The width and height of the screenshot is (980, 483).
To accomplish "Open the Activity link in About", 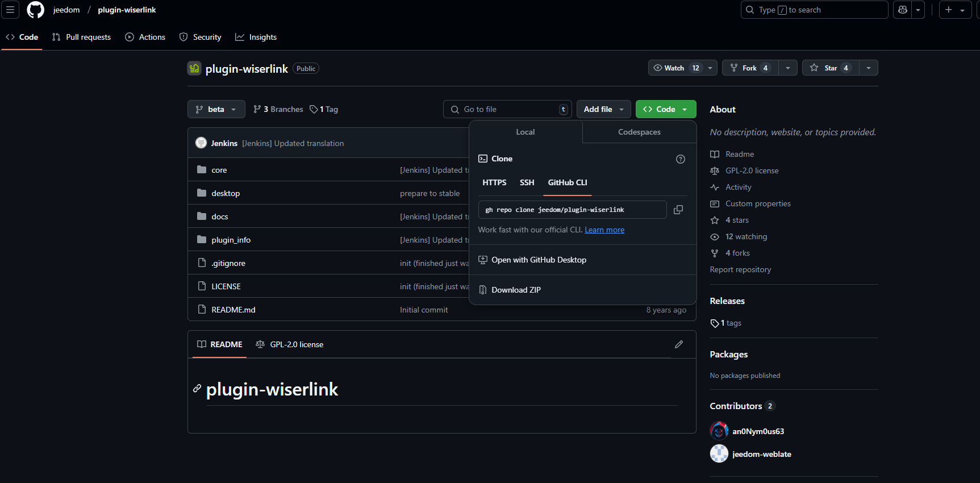I will (x=739, y=187).
